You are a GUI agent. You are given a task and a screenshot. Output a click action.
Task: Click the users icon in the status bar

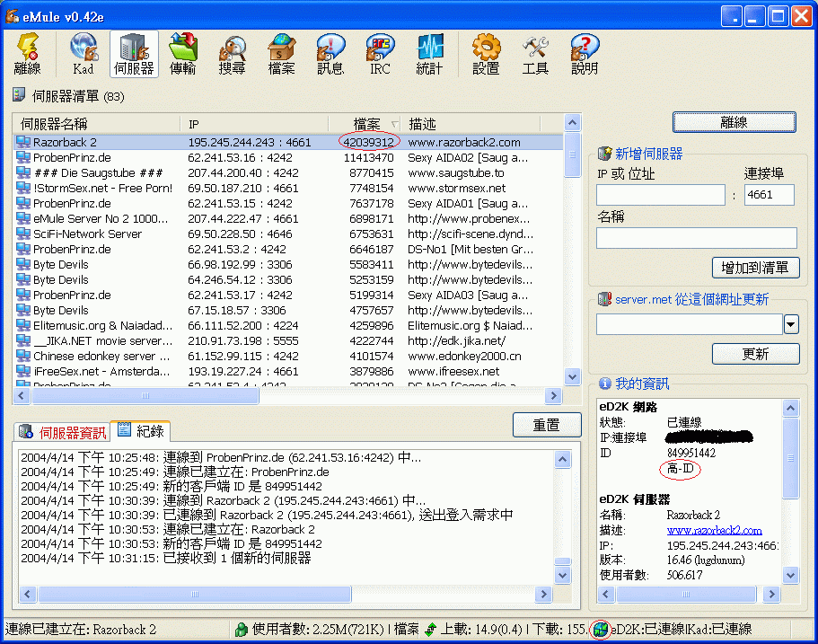[x=241, y=630]
